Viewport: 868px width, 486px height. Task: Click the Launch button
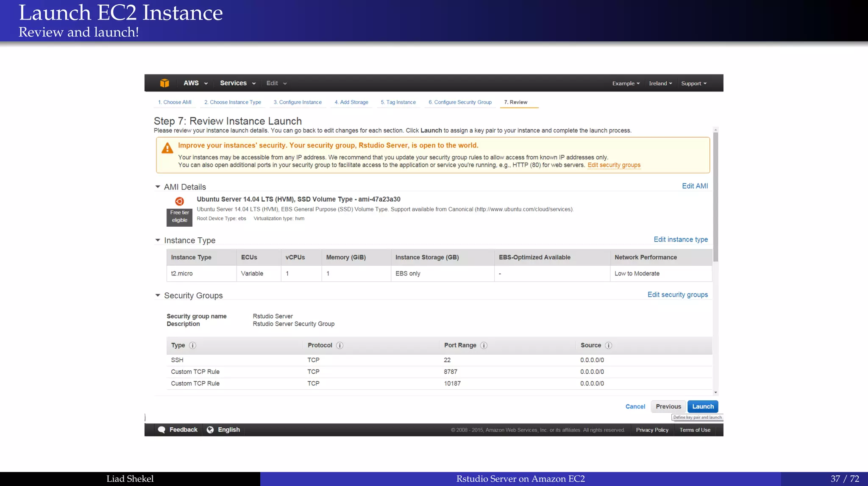point(703,406)
